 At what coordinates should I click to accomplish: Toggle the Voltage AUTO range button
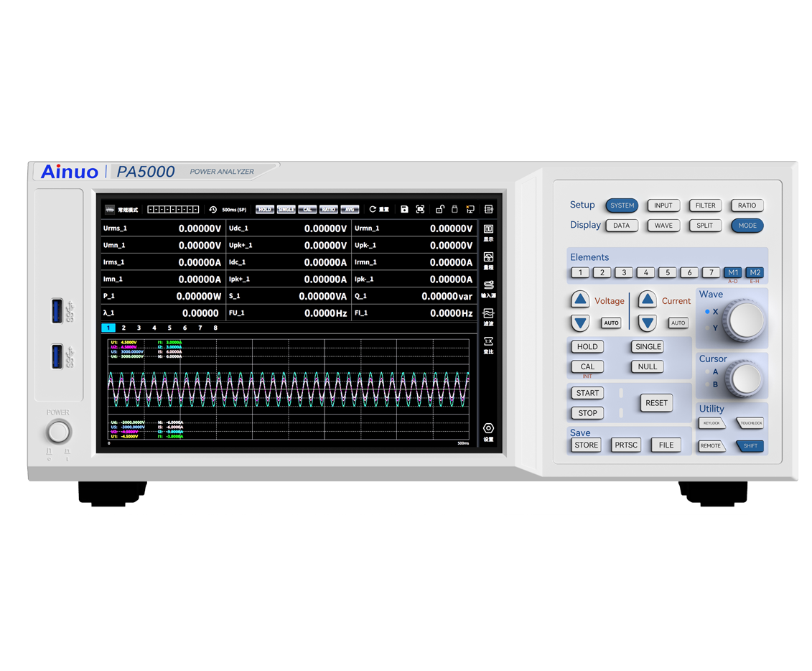(611, 323)
